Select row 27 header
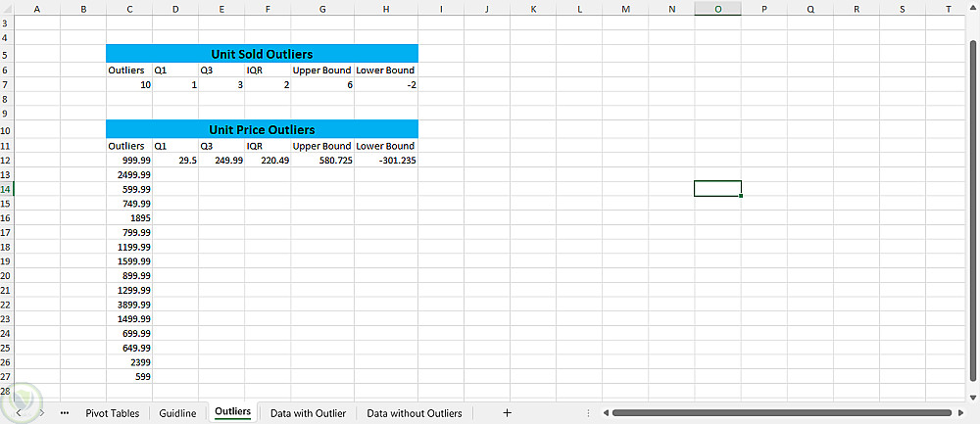Viewport: 980px width, 424px height. pyautogui.click(x=6, y=377)
